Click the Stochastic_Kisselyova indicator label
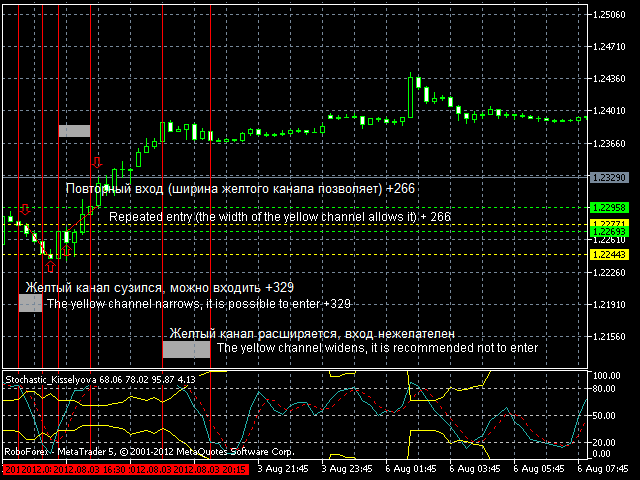Viewport: 640px width, 480px height. [100, 380]
